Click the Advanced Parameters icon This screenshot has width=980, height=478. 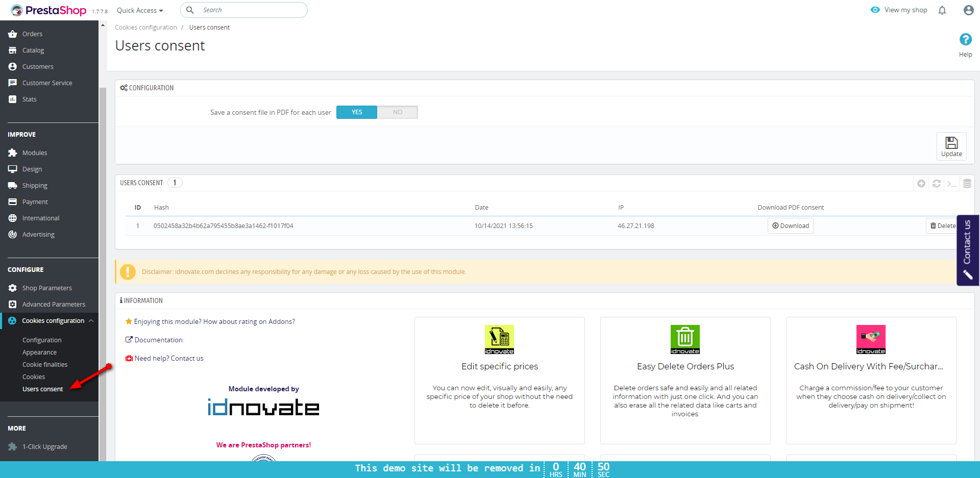[13, 305]
